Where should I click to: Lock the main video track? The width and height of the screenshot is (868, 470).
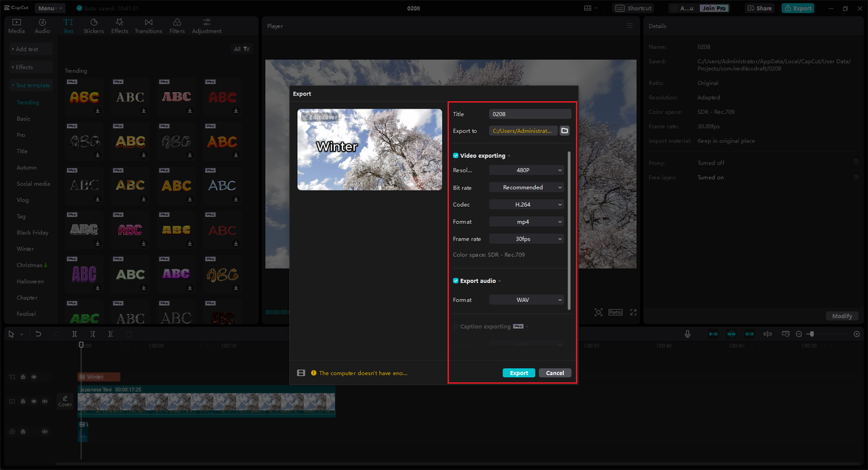[x=23, y=402]
